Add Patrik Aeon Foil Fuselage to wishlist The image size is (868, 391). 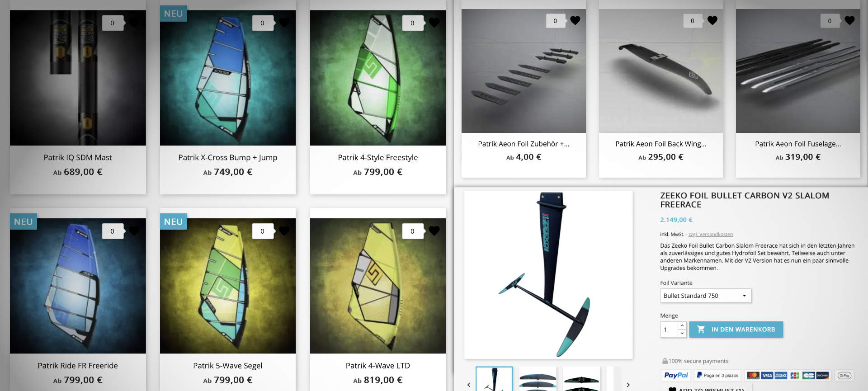(x=849, y=20)
